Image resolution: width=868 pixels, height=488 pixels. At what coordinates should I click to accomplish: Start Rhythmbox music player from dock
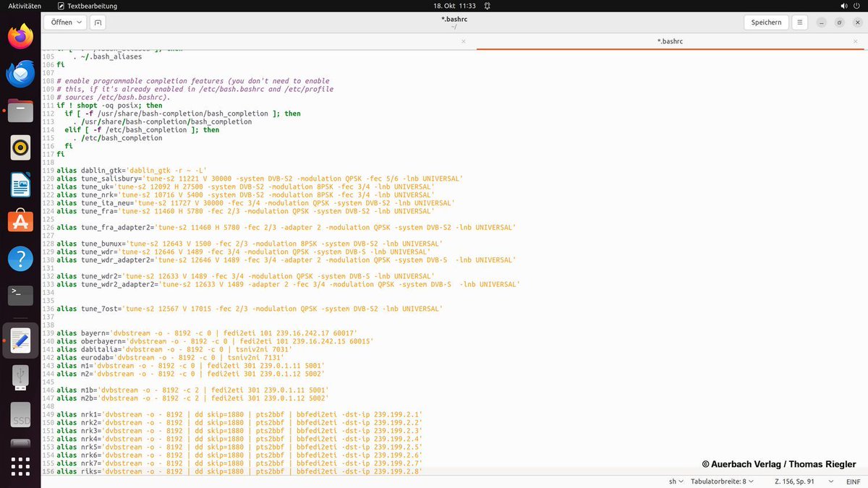coord(21,147)
